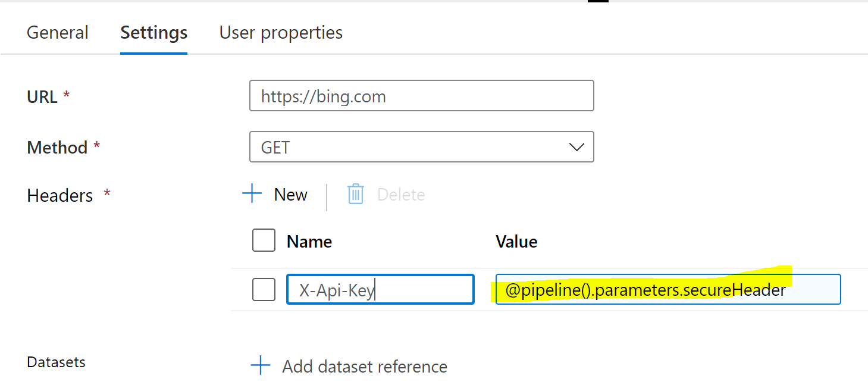
Task: Click the Value column header
Action: coord(516,241)
